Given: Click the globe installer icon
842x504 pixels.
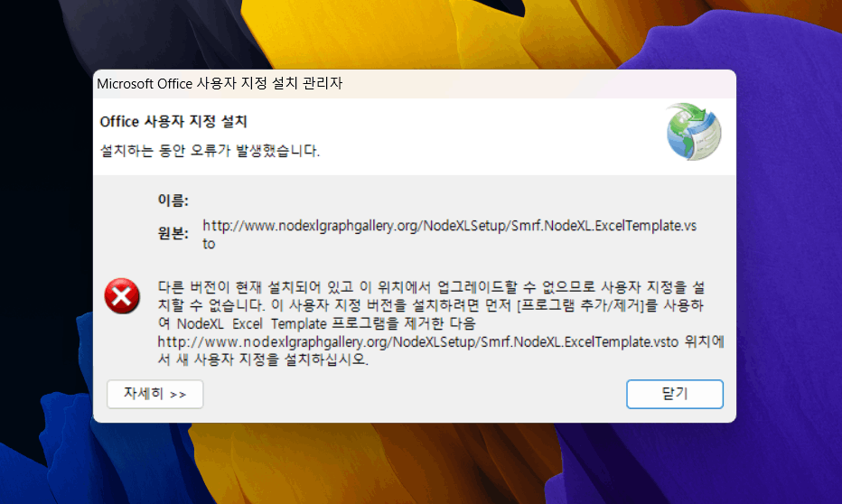Looking at the screenshot, I should pyautogui.click(x=693, y=132).
